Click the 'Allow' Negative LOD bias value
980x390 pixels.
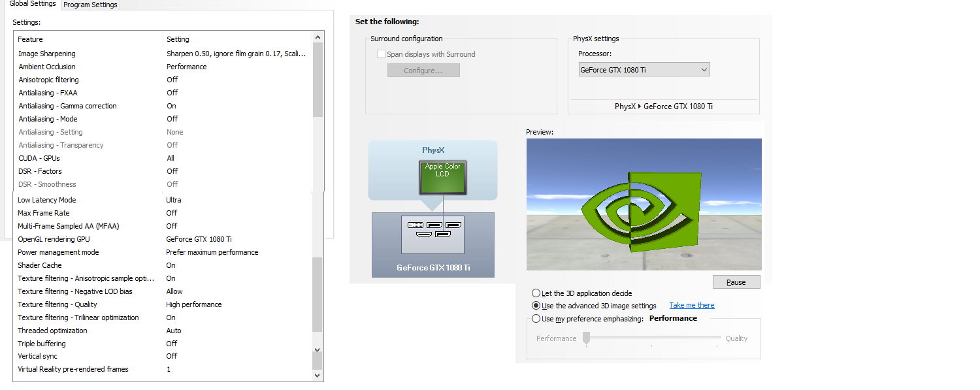[x=174, y=291]
